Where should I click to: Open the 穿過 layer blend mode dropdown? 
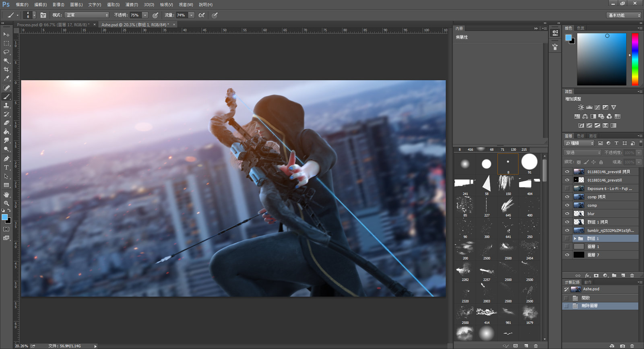pos(582,153)
